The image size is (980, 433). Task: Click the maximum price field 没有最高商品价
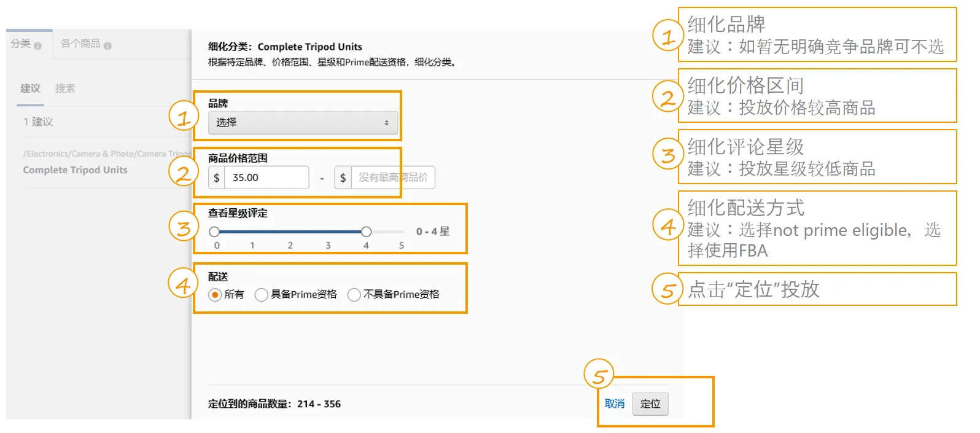click(x=392, y=177)
